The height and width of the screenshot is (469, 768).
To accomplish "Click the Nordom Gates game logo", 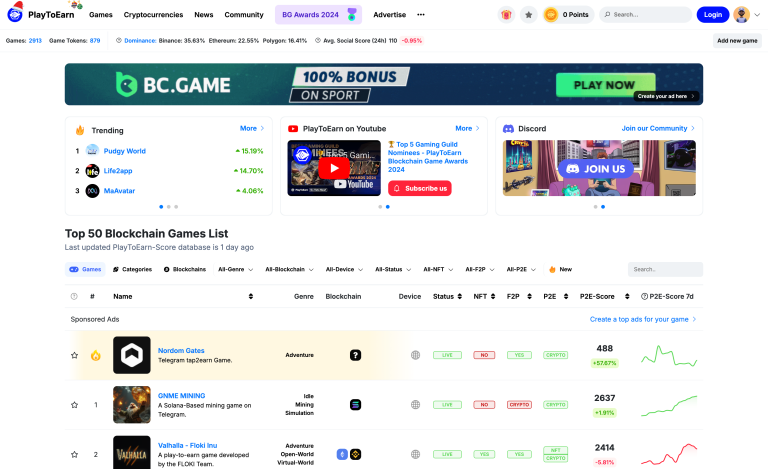I will point(132,355).
